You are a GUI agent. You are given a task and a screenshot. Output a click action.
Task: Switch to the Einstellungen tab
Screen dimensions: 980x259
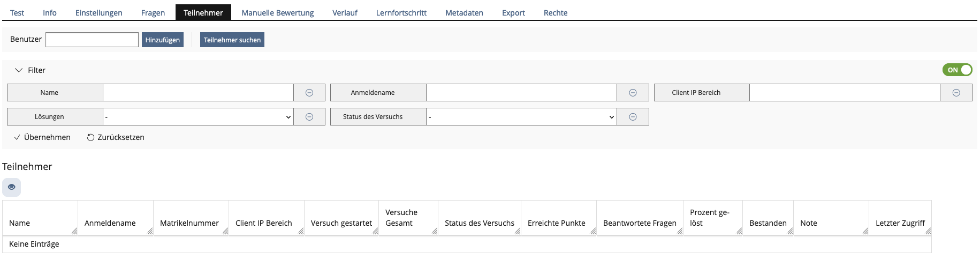[98, 13]
